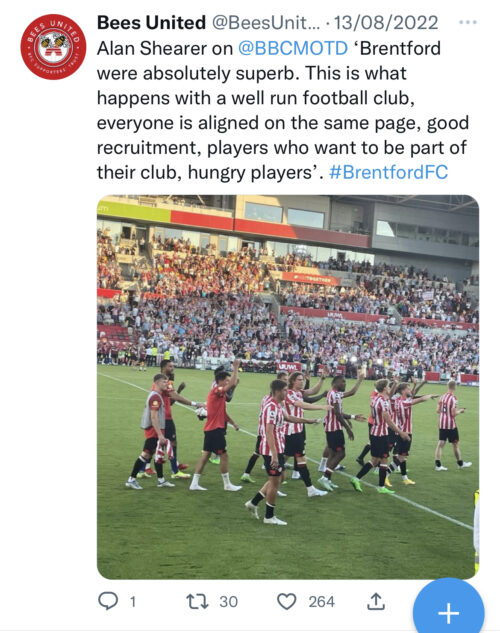The image size is (500, 633).
Task: Tap the reply speech bubble icon
Action: (108, 601)
